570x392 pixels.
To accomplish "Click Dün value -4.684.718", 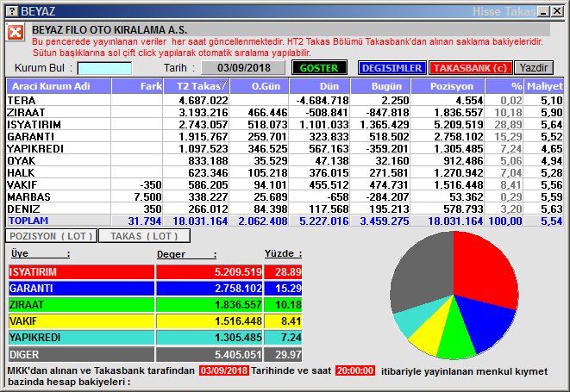I will coord(323,100).
